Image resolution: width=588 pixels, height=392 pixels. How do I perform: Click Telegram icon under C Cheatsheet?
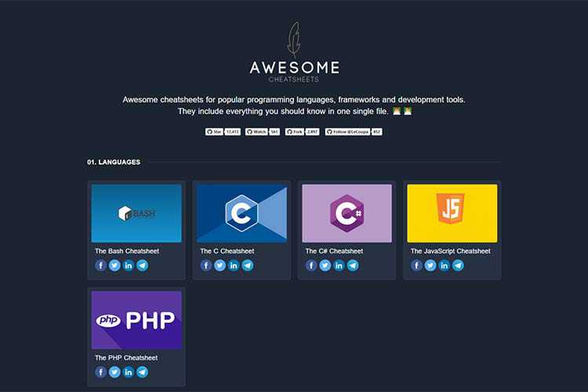tap(248, 266)
